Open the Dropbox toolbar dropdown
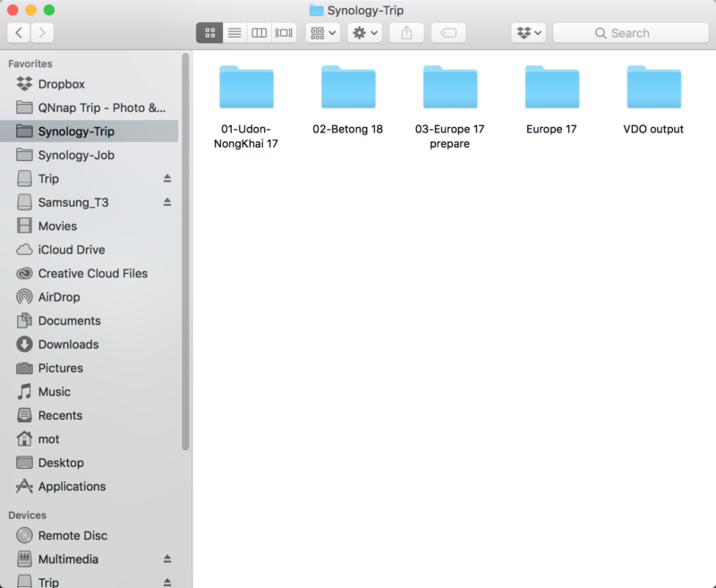The height and width of the screenshot is (588, 716). click(x=528, y=33)
